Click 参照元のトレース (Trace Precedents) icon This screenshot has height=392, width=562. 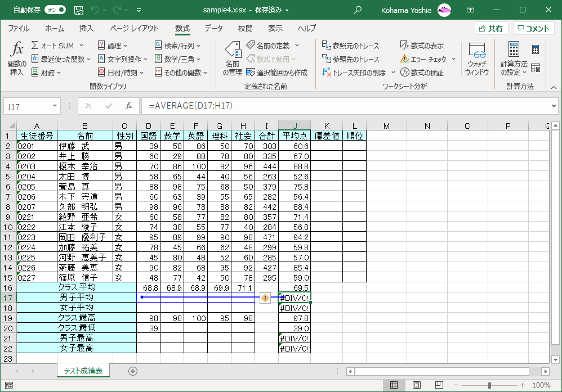(x=350, y=46)
